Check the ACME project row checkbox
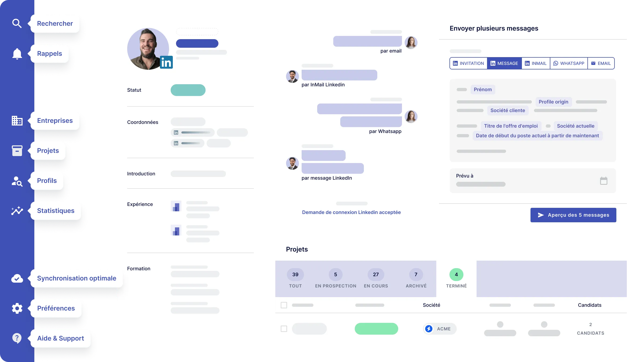The height and width of the screenshot is (362, 644). coord(284,328)
